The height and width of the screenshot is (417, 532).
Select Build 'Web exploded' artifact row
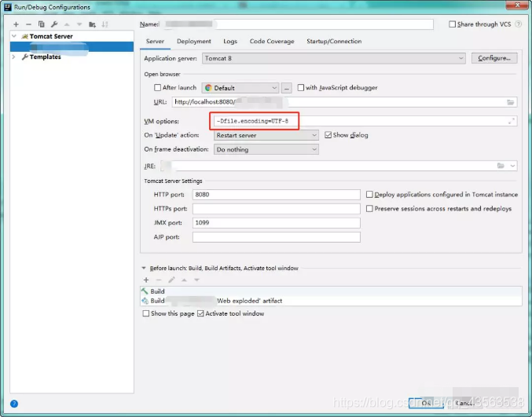click(x=331, y=301)
